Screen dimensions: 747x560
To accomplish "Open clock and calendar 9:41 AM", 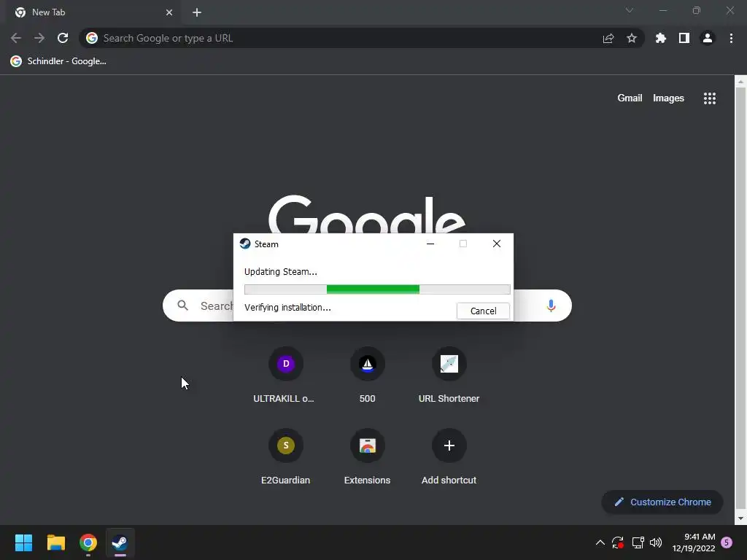I will pos(694,542).
